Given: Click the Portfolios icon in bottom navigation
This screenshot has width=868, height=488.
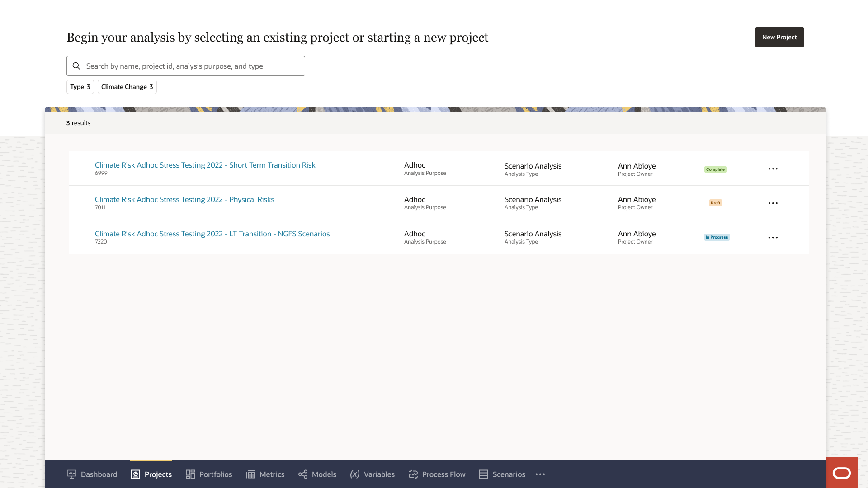Looking at the screenshot, I should click(x=190, y=474).
